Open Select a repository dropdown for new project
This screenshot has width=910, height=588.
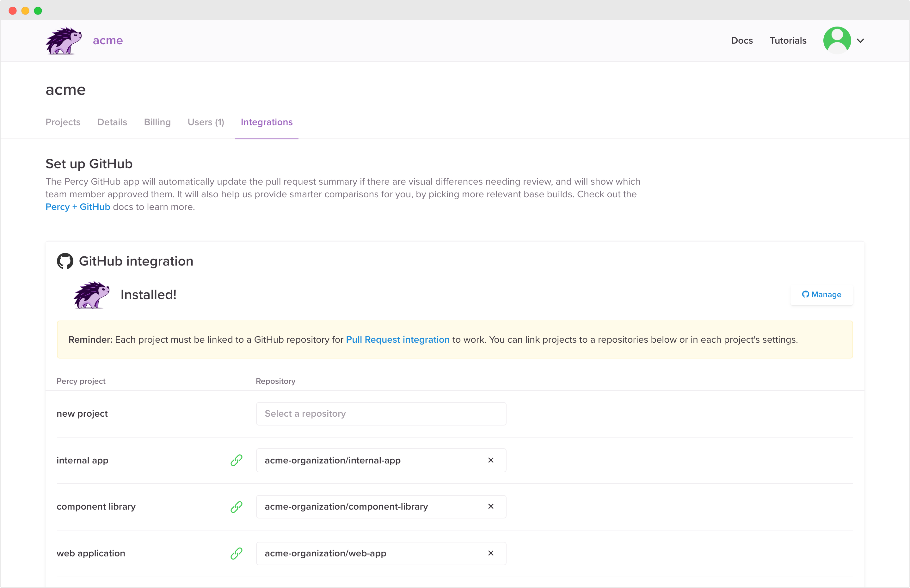[381, 414]
